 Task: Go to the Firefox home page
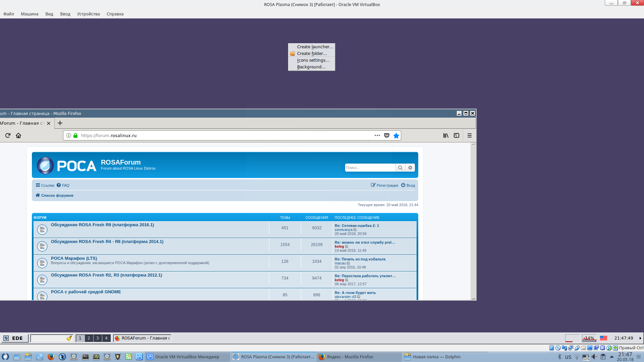point(18,135)
